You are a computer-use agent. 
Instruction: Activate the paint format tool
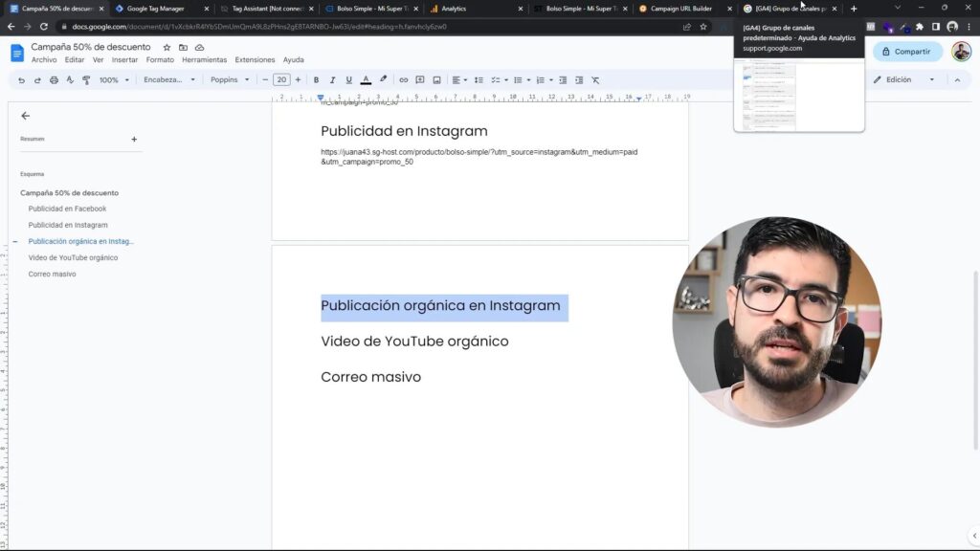click(x=86, y=80)
